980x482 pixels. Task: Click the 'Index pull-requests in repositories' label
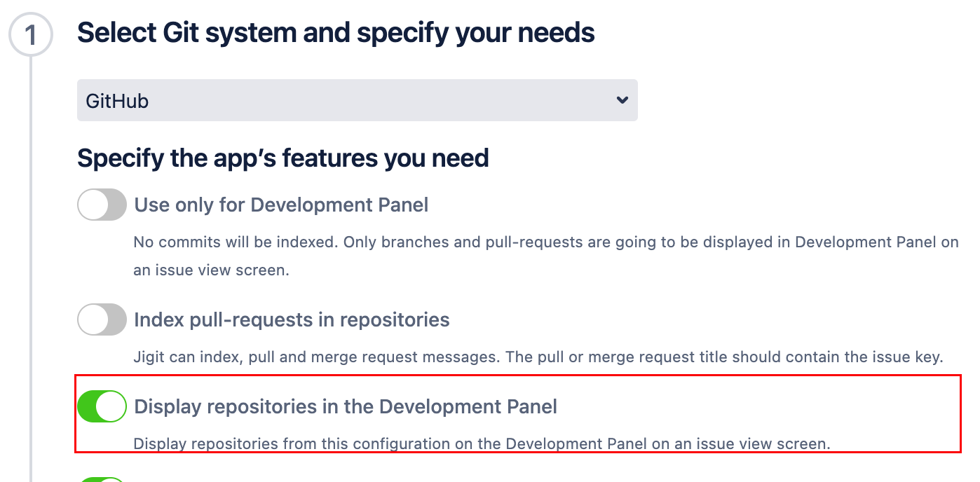(292, 320)
